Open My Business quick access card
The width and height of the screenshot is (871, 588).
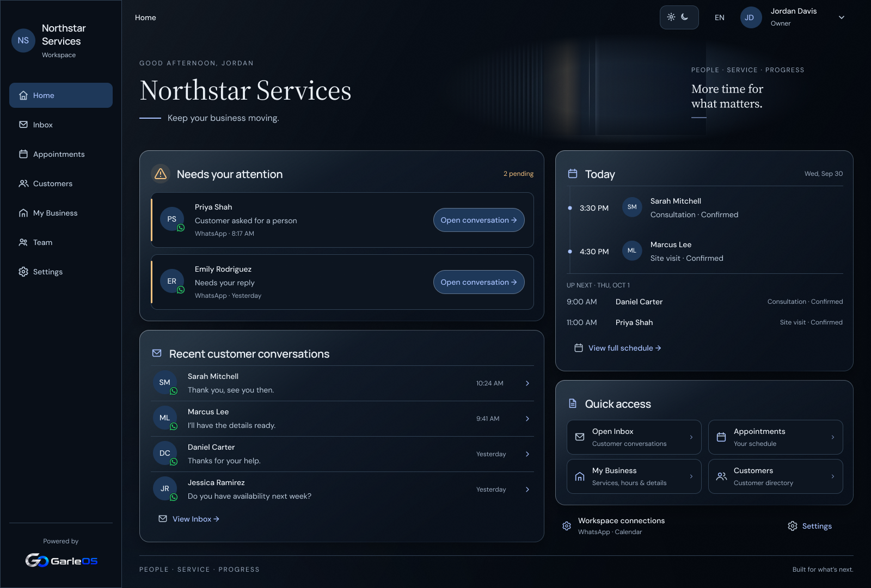coord(634,476)
